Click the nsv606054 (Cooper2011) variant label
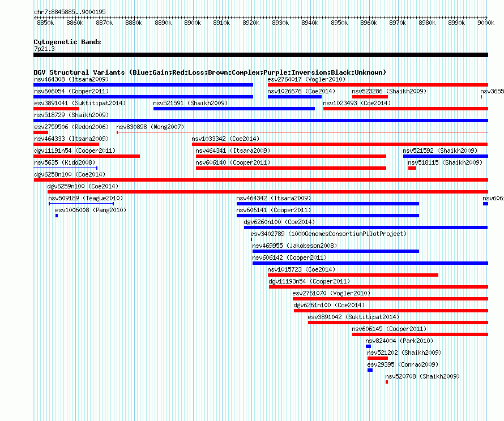Screen dimensions: 504x421 pyautogui.click(x=71, y=91)
